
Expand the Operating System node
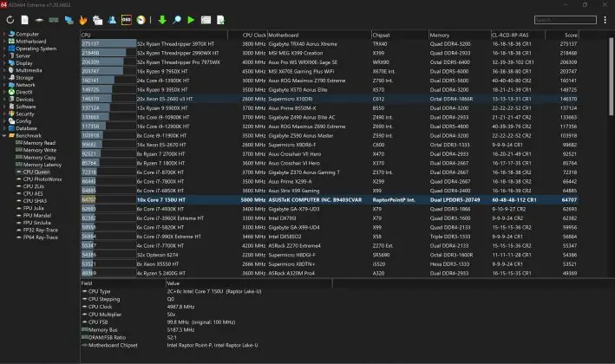point(4,49)
